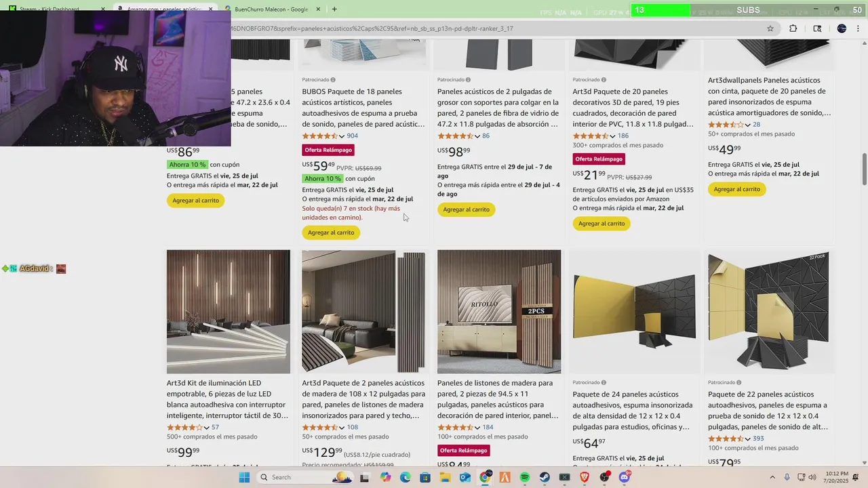Open Art3d 108 x 12 wood panels image
Screen dimensions: 868x488
[363, 312]
